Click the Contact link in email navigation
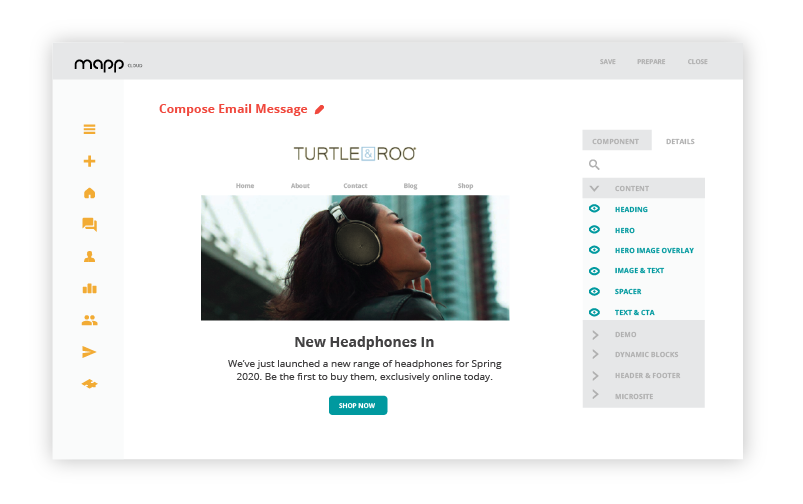The height and width of the screenshot is (504, 803). [x=355, y=185]
